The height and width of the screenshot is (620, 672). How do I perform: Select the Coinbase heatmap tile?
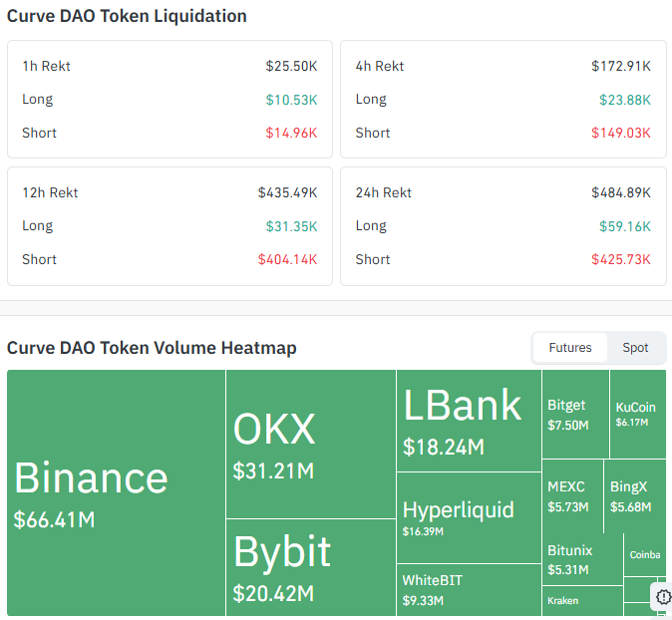point(644,555)
